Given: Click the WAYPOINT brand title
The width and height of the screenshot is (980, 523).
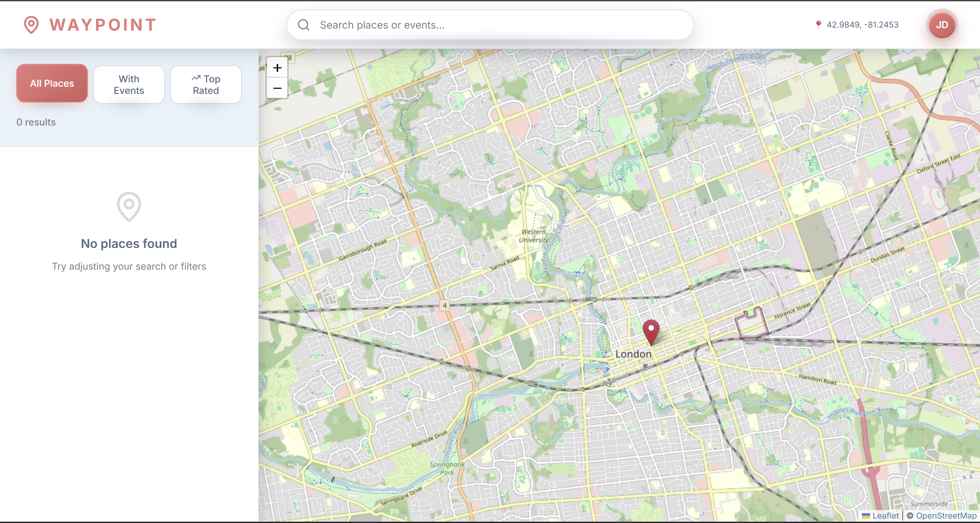Looking at the screenshot, I should coord(103,25).
